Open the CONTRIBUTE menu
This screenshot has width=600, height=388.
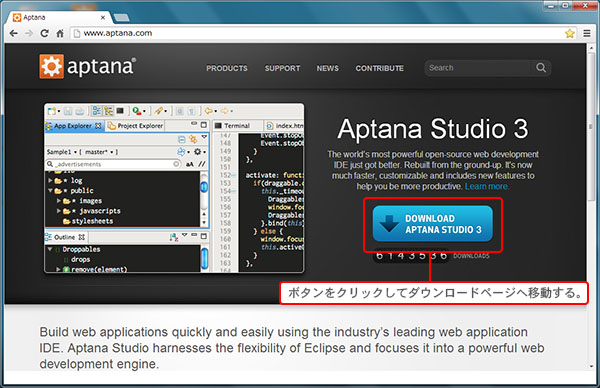click(380, 68)
